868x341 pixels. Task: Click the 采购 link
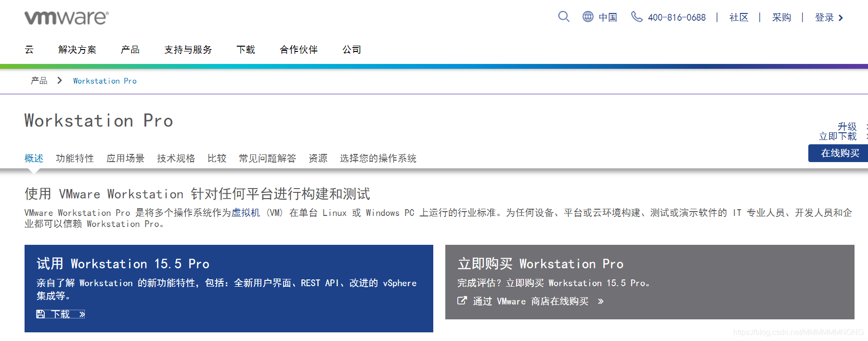pos(781,17)
